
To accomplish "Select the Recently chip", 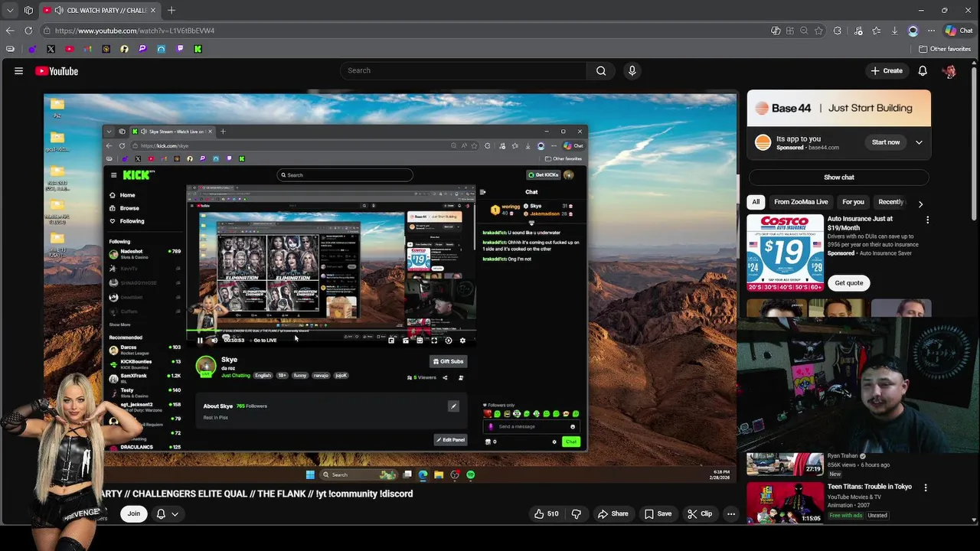I will point(891,202).
